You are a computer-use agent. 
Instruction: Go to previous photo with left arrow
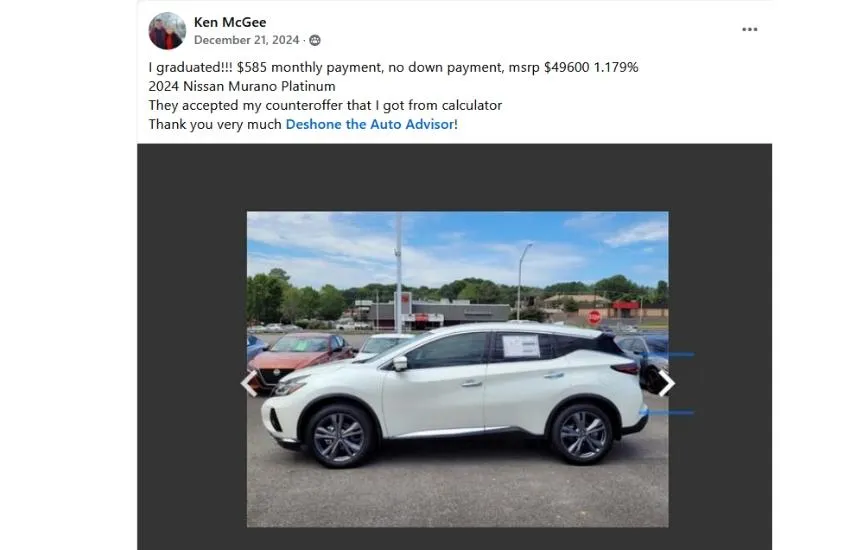click(x=249, y=383)
